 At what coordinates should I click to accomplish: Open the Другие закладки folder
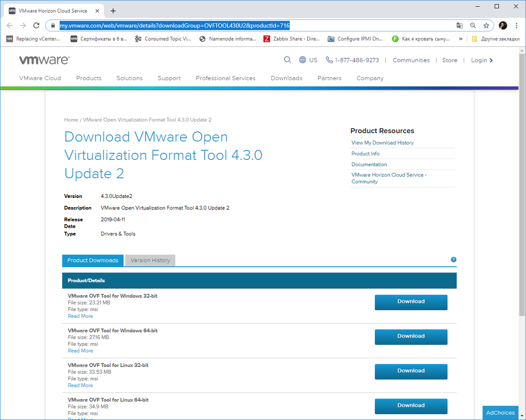tap(496, 39)
